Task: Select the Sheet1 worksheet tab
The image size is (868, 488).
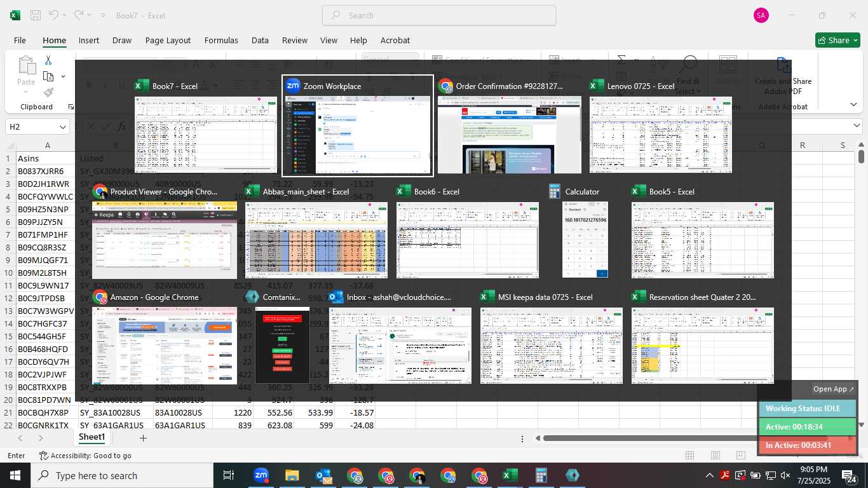Action: pos(92,437)
